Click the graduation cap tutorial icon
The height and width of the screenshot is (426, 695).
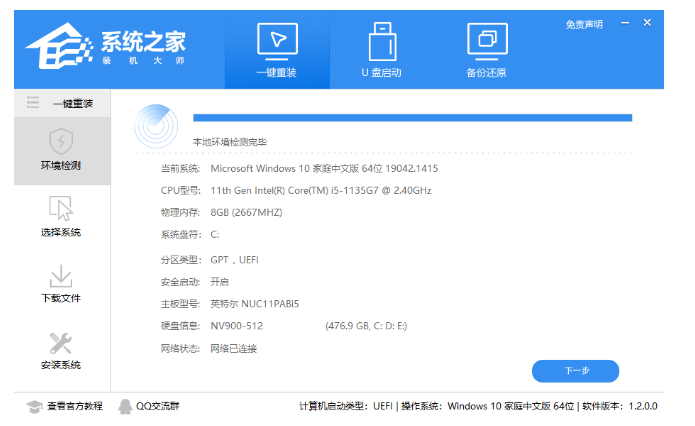pyautogui.click(x=34, y=406)
